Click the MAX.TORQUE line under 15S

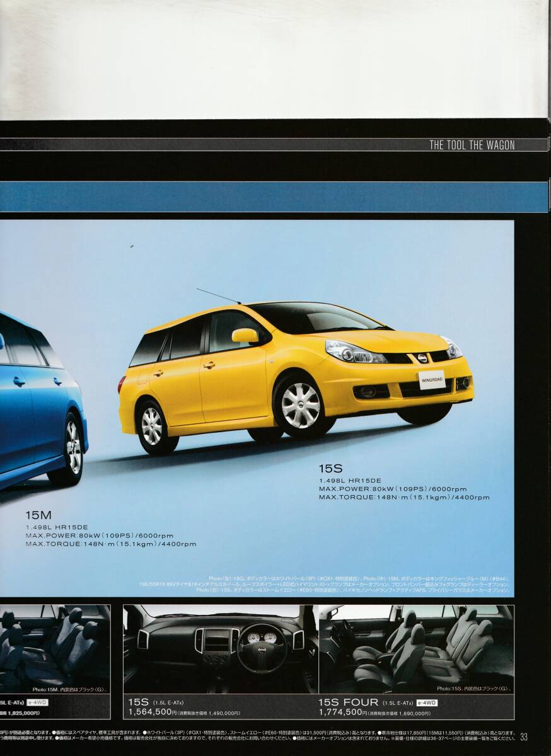[x=404, y=497]
